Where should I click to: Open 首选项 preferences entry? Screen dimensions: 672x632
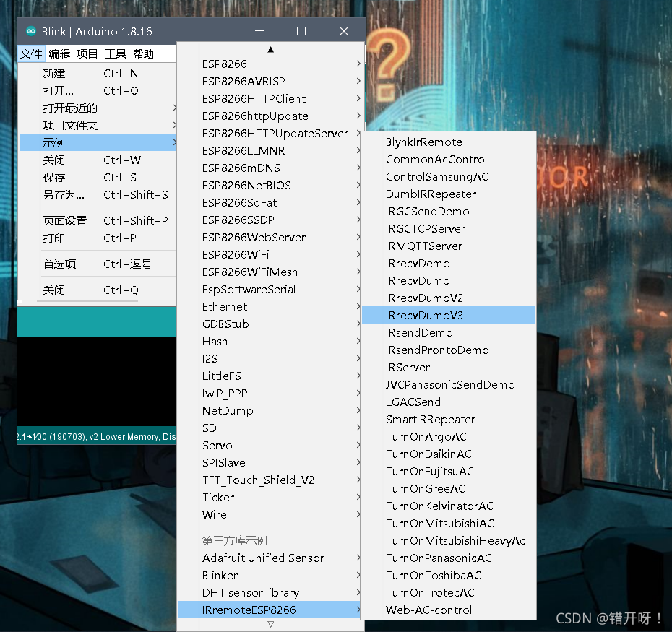click(98, 264)
